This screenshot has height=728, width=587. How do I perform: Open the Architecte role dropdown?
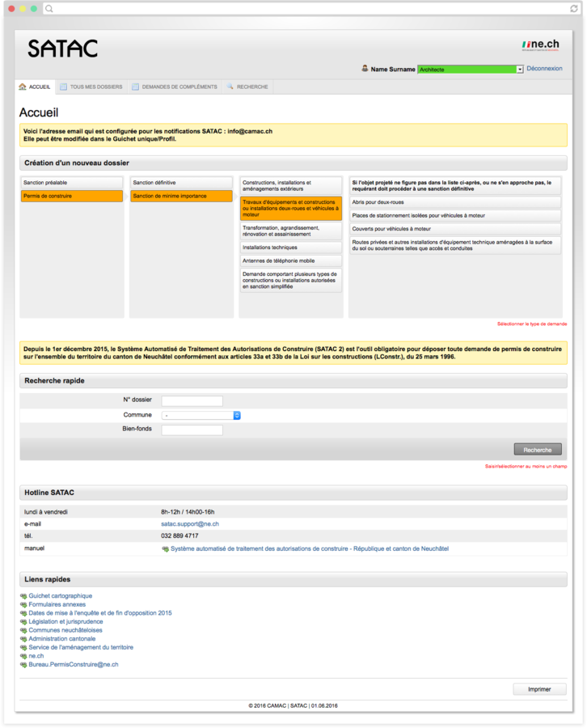pos(471,70)
